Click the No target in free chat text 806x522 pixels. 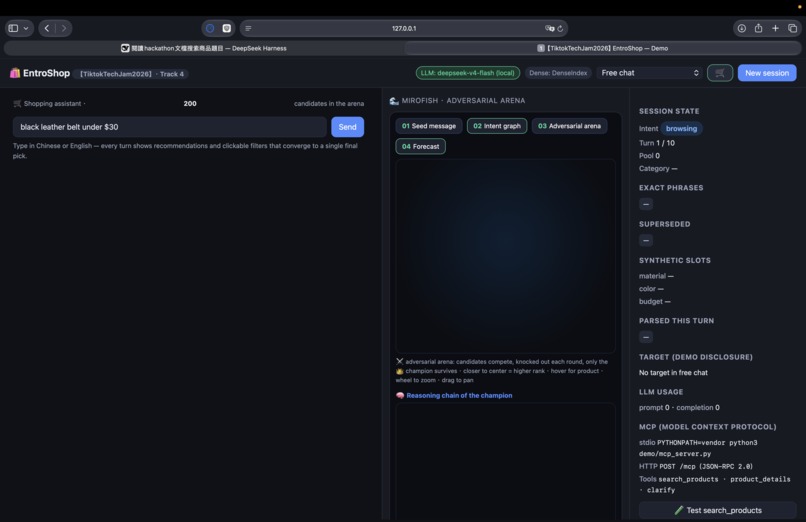tap(673, 372)
